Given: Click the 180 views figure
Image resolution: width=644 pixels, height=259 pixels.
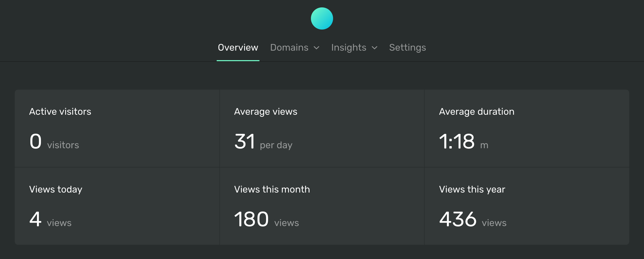Looking at the screenshot, I should [x=251, y=219].
